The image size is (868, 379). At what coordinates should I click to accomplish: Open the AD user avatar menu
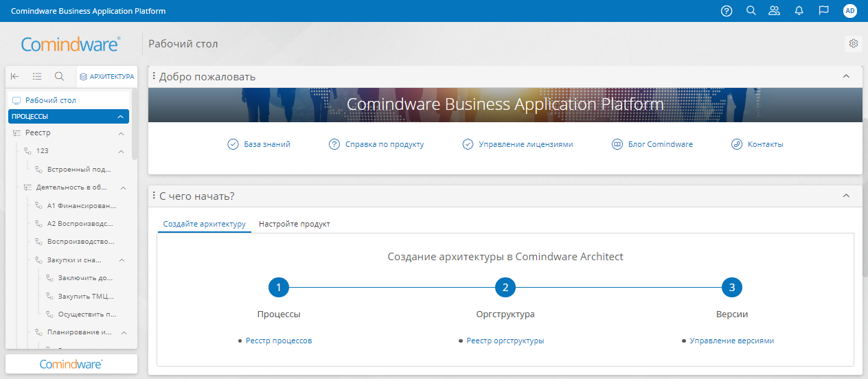pyautogui.click(x=850, y=11)
